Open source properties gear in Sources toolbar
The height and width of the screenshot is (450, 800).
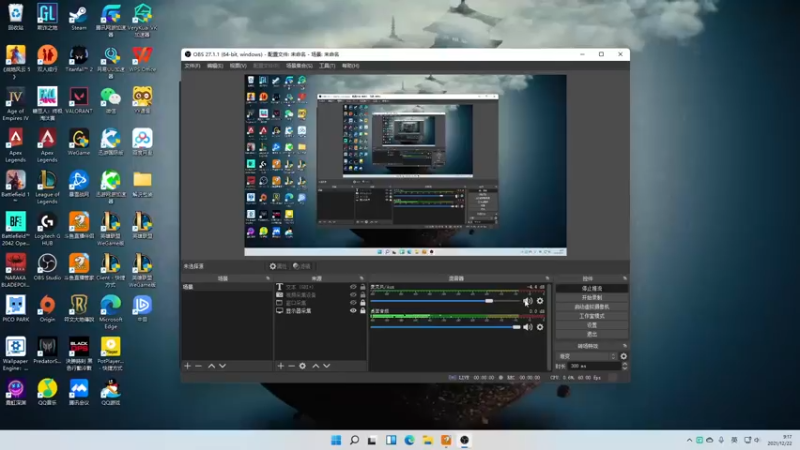click(x=303, y=366)
